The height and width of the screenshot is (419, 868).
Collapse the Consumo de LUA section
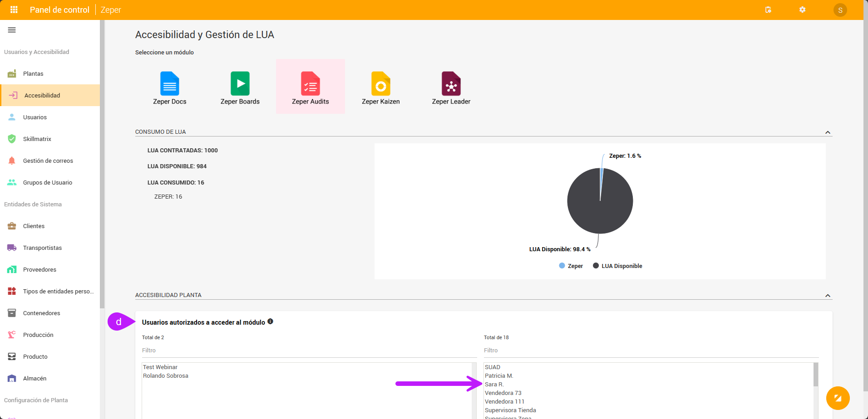(x=828, y=132)
